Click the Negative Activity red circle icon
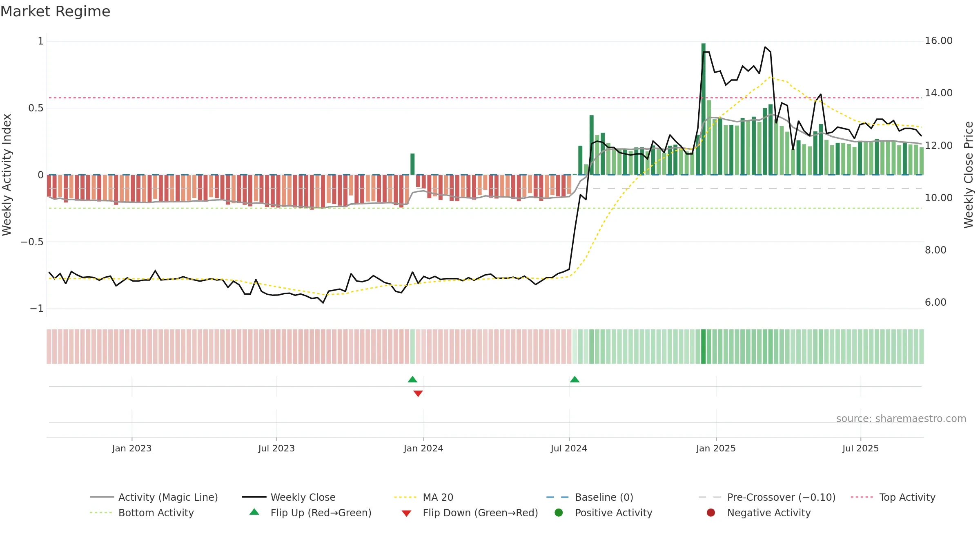The image size is (980, 551). pos(711,512)
